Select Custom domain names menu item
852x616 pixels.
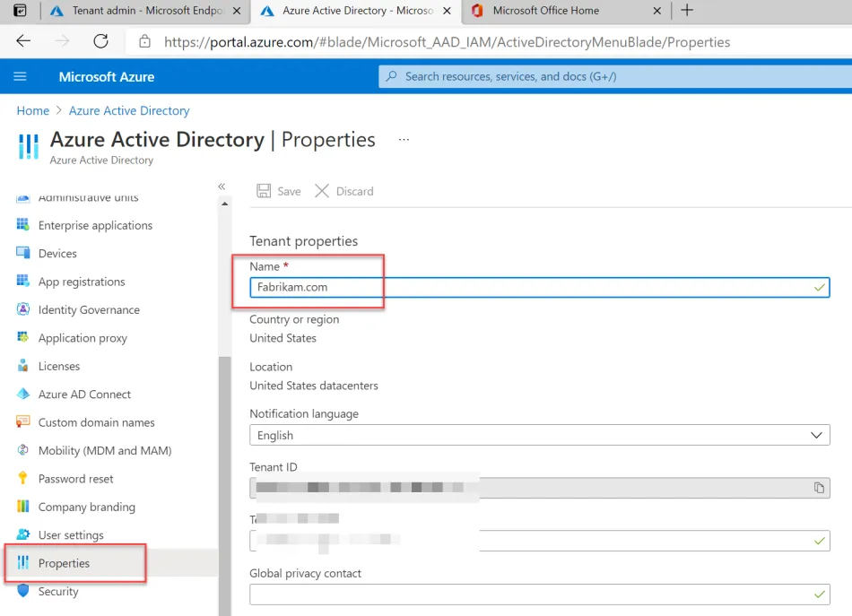(x=96, y=422)
